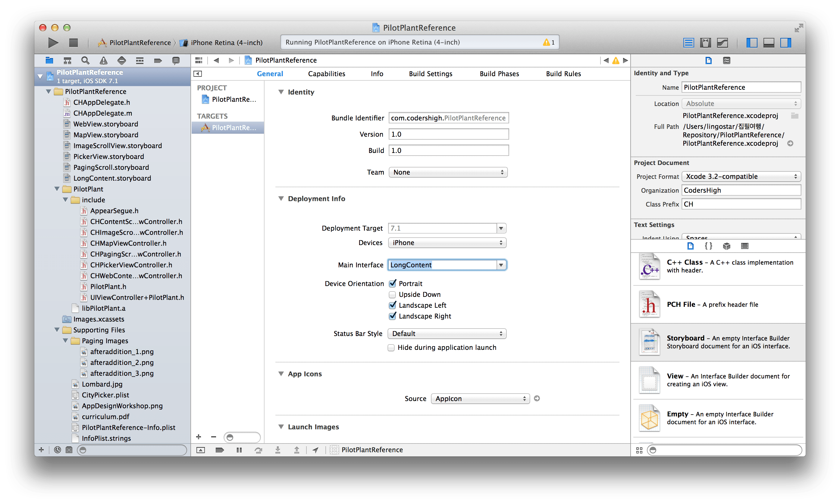Enable Upside Down orientation

(393, 294)
